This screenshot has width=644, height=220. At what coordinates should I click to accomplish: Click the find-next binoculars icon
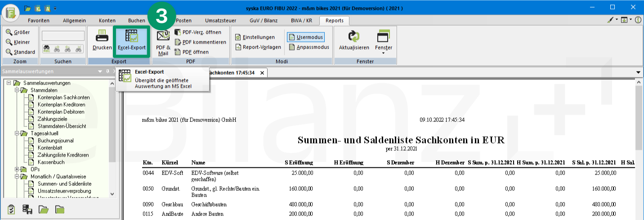[57, 49]
